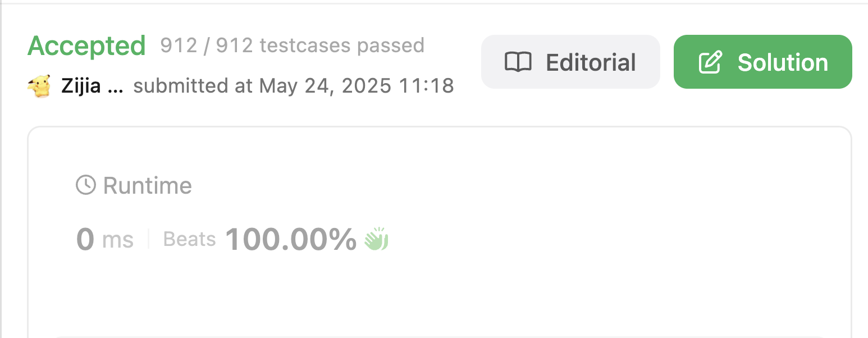This screenshot has height=338, width=868.
Task: Click the submission date May 24, 2025
Action: click(x=325, y=86)
